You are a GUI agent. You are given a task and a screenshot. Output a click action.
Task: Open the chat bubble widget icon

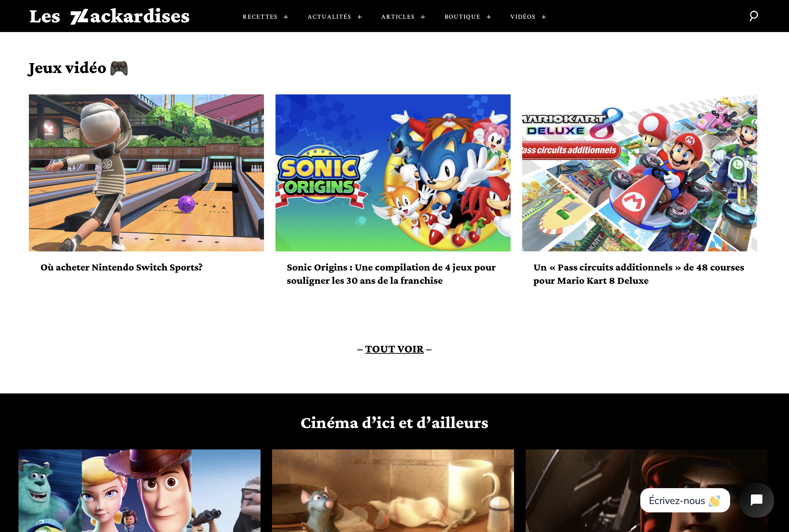pyautogui.click(x=756, y=500)
